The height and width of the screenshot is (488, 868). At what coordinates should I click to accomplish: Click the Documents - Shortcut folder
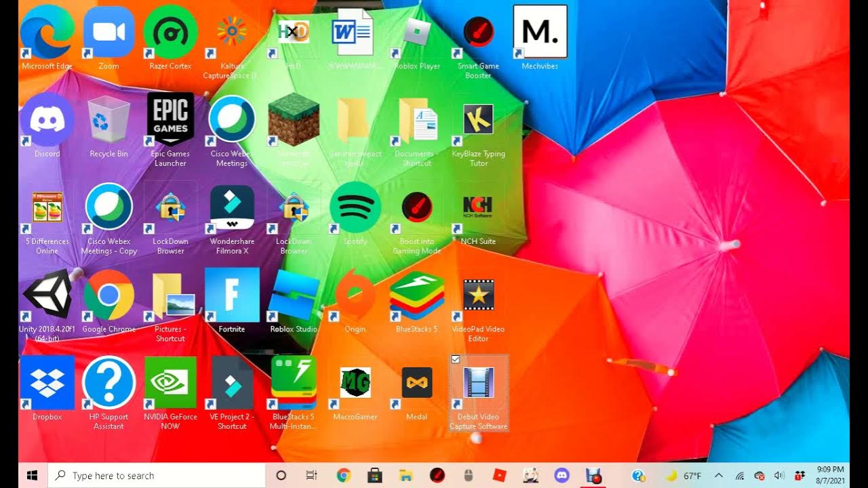point(416,120)
